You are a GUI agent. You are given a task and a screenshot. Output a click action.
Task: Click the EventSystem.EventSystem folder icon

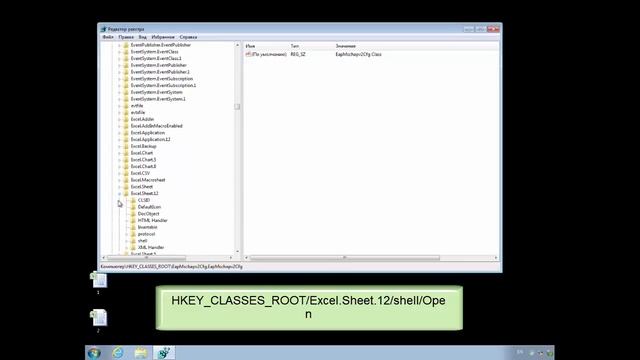[126, 92]
